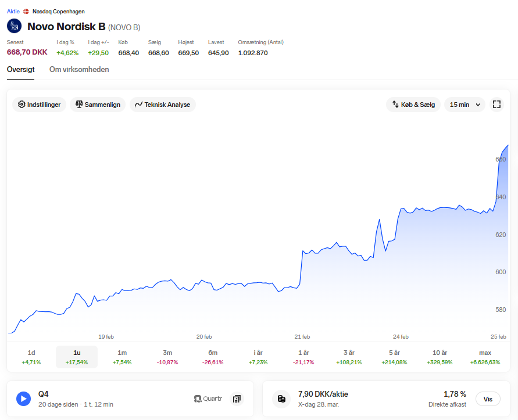This screenshot has height=420, width=518.
Task: Click the Aktie breadcrumb link
Action: [13, 12]
